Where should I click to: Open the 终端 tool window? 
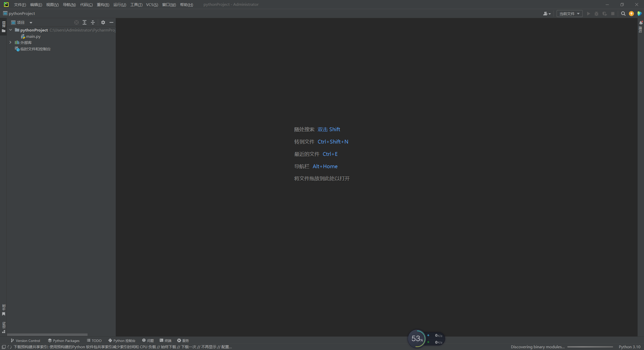click(x=165, y=340)
